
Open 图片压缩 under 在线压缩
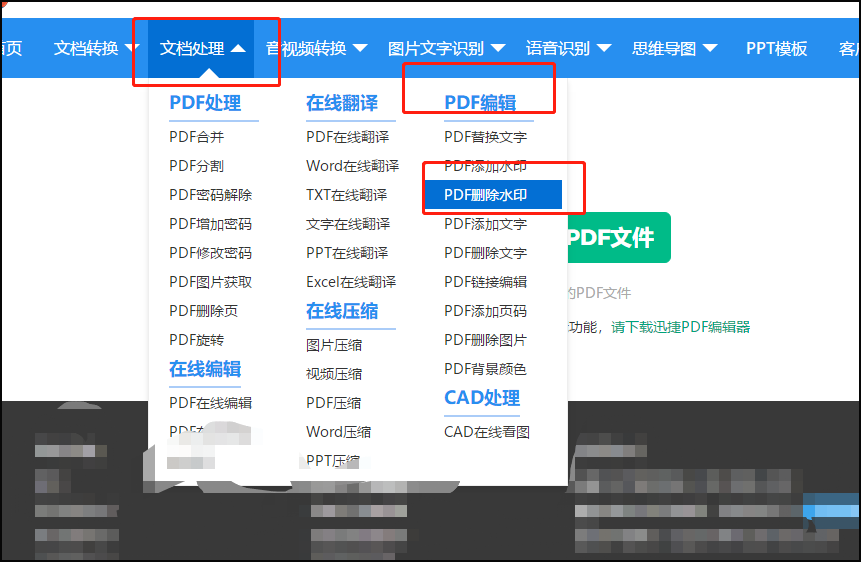334,345
